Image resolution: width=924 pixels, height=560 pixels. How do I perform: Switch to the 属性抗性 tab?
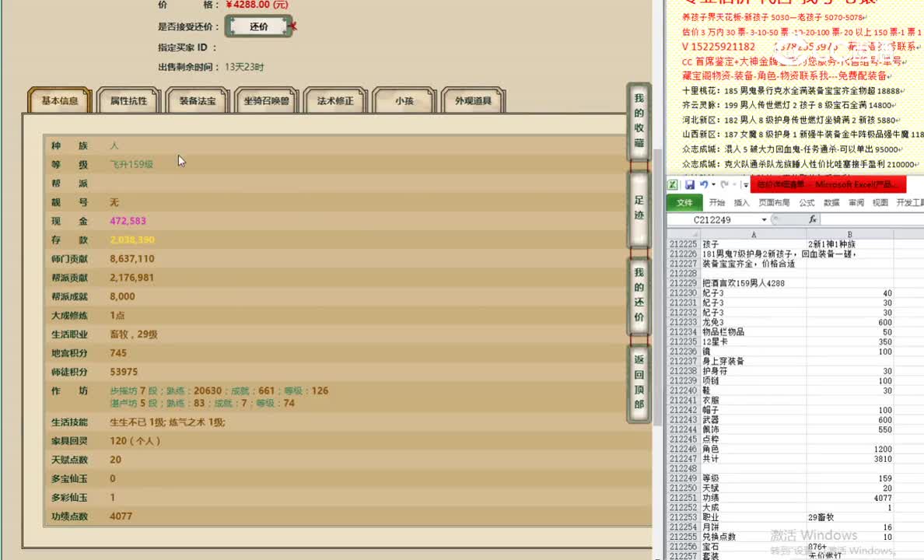[128, 101]
